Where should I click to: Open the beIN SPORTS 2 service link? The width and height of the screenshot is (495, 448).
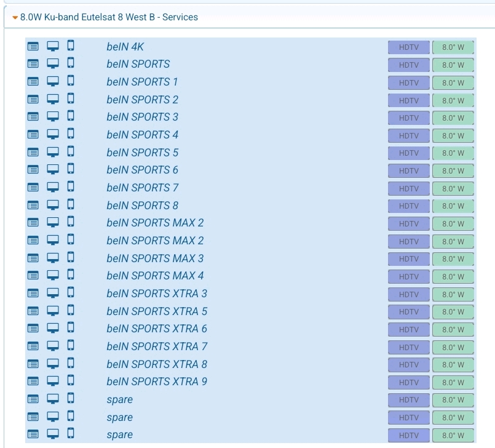click(143, 100)
